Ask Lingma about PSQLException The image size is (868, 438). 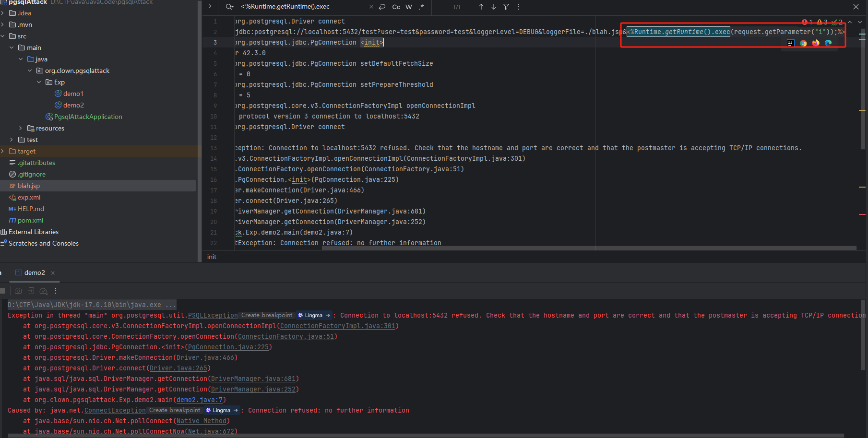pyautogui.click(x=314, y=315)
